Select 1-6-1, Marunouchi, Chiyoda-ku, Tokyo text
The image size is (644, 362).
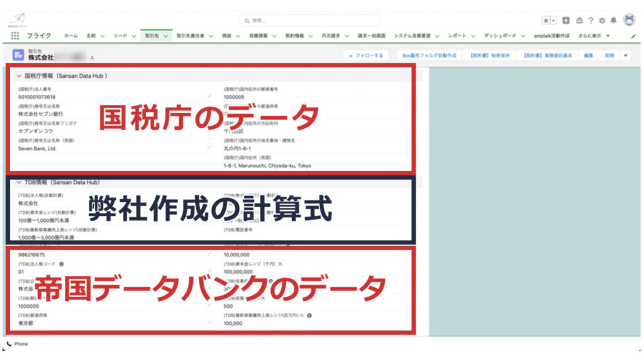coord(267,166)
